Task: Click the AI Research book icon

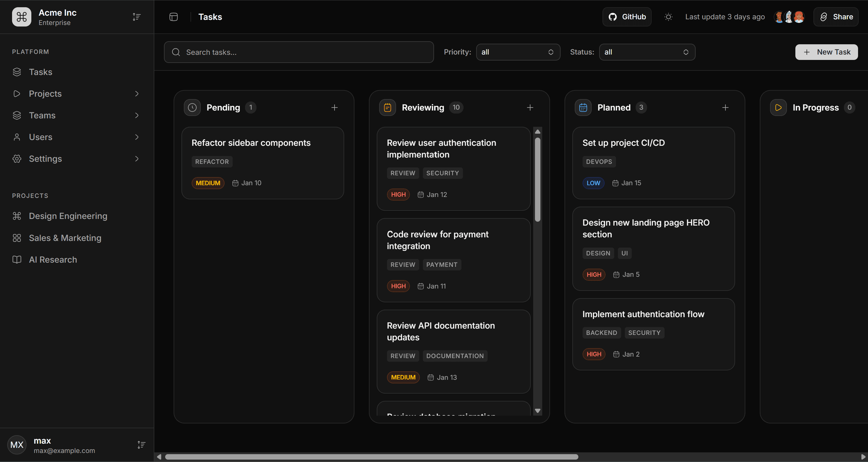Action: point(17,260)
